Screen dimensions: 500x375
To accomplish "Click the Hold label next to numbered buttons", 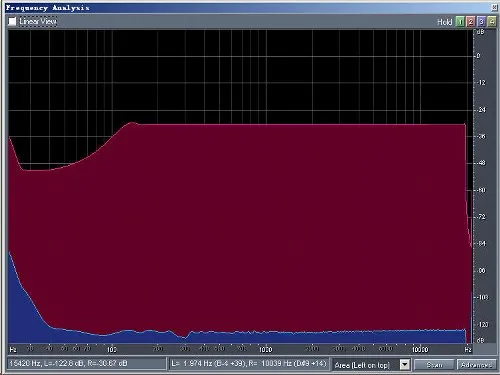I will point(444,22).
